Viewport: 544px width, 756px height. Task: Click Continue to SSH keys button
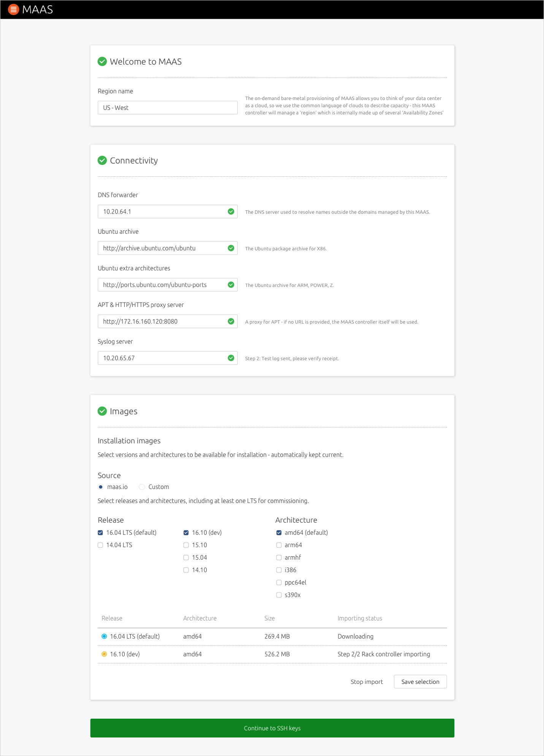click(x=272, y=728)
